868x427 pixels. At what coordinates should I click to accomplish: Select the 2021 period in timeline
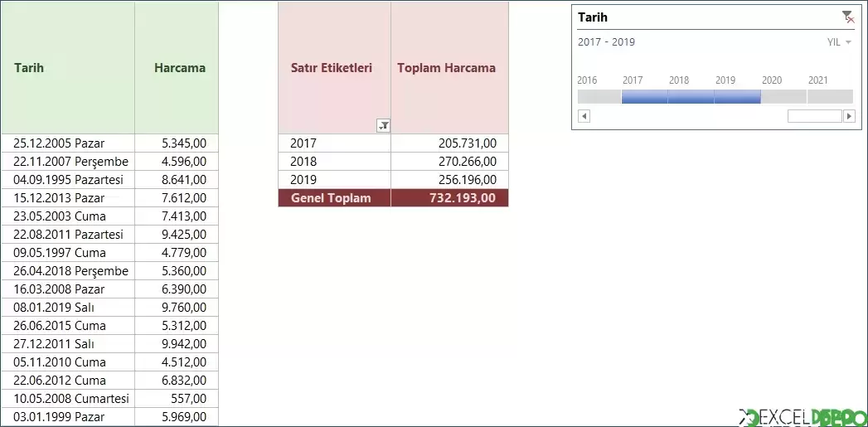point(829,97)
